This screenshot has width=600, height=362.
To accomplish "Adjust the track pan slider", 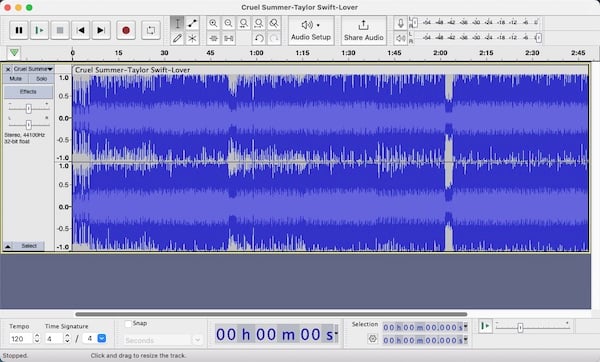I will [x=28, y=125].
